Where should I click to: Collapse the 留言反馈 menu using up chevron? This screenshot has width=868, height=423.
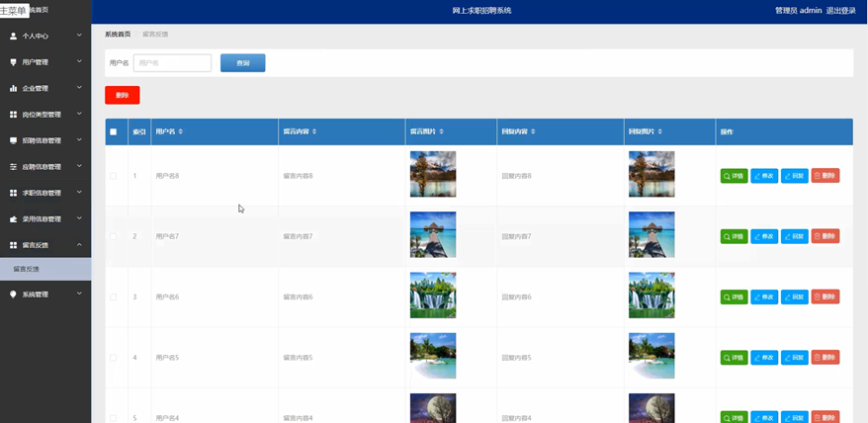pyautogui.click(x=79, y=245)
